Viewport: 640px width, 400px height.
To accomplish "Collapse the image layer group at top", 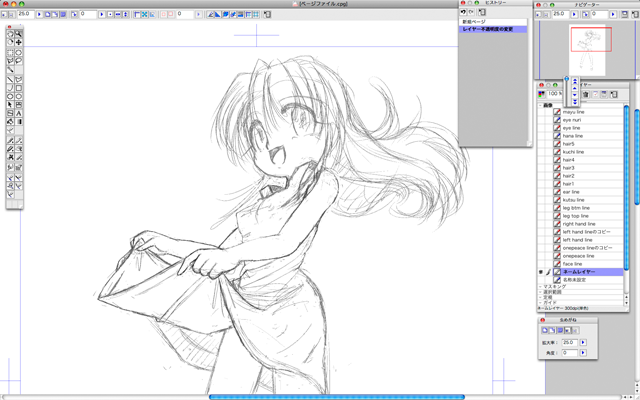I will coord(540,104).
